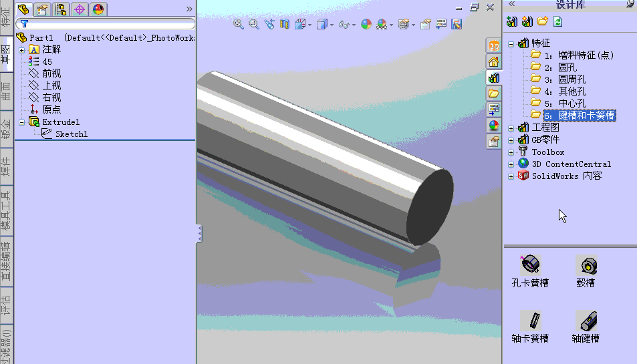Select the 轴键槽 library feature
The height and width of the screenshot is (364, 637).
tap(586, 327)
